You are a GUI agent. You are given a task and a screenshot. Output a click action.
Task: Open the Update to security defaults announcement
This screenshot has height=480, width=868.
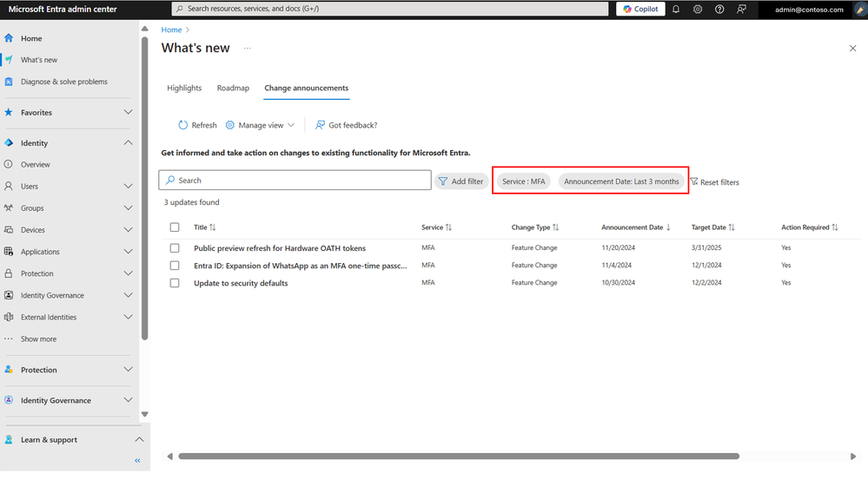241,283
